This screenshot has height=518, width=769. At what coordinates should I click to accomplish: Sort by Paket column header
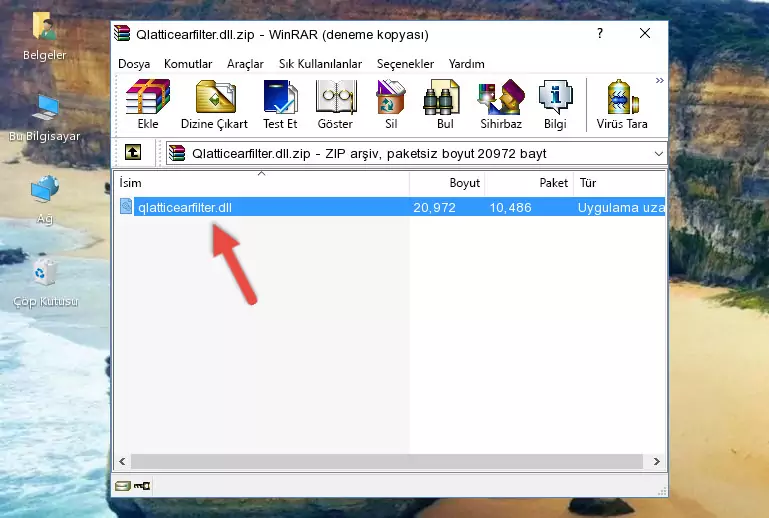[x=529, y=183]
